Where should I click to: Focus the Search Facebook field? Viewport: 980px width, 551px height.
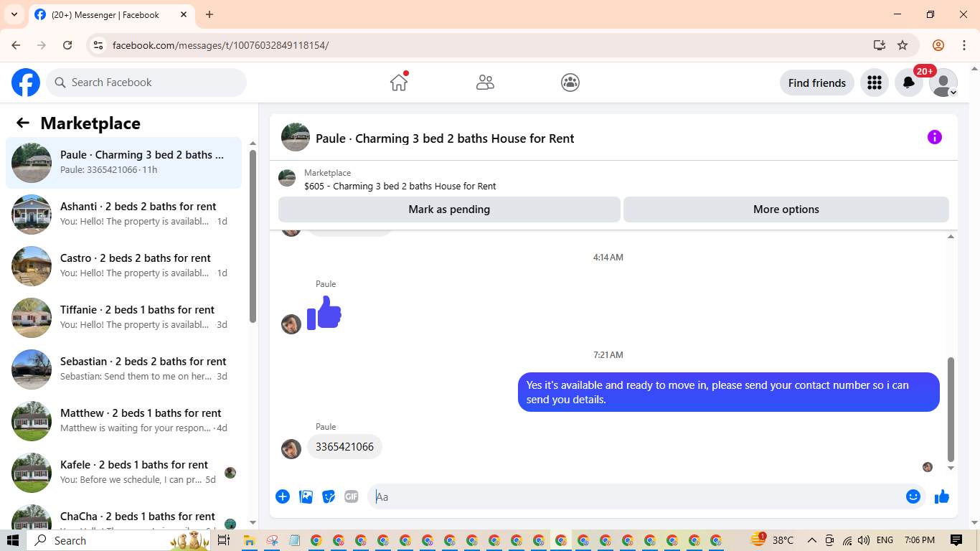[x=146, y=83]
